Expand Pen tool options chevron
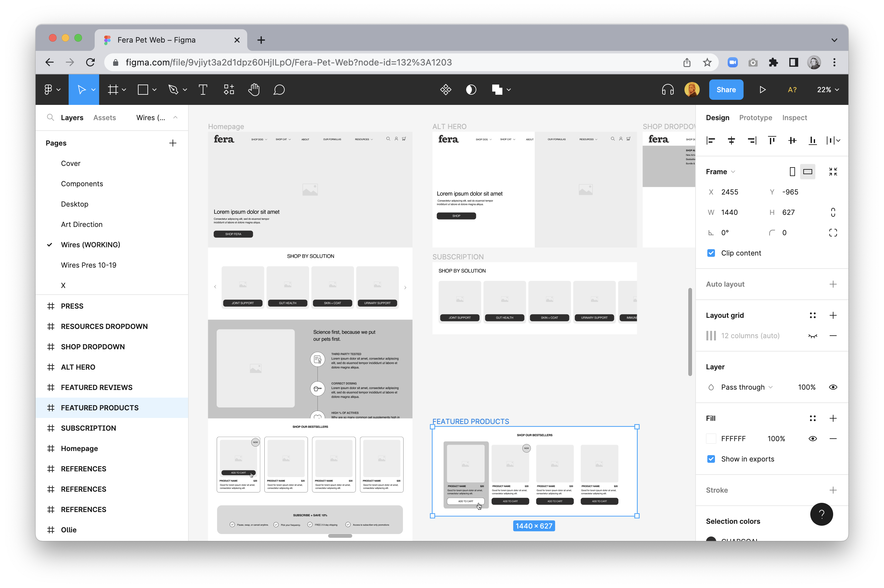This screenshot has height=588, width=884. 184,90
